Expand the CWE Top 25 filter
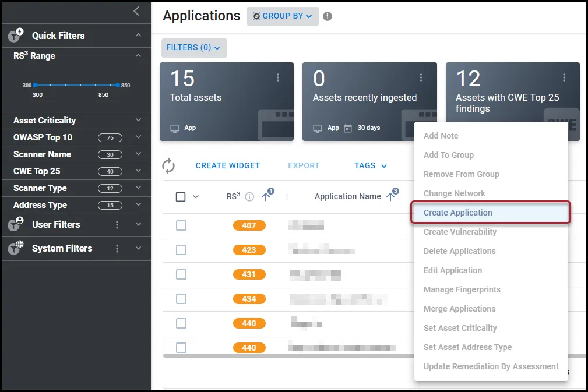This screenshot has height=392, width=588. tap(138, 171)
